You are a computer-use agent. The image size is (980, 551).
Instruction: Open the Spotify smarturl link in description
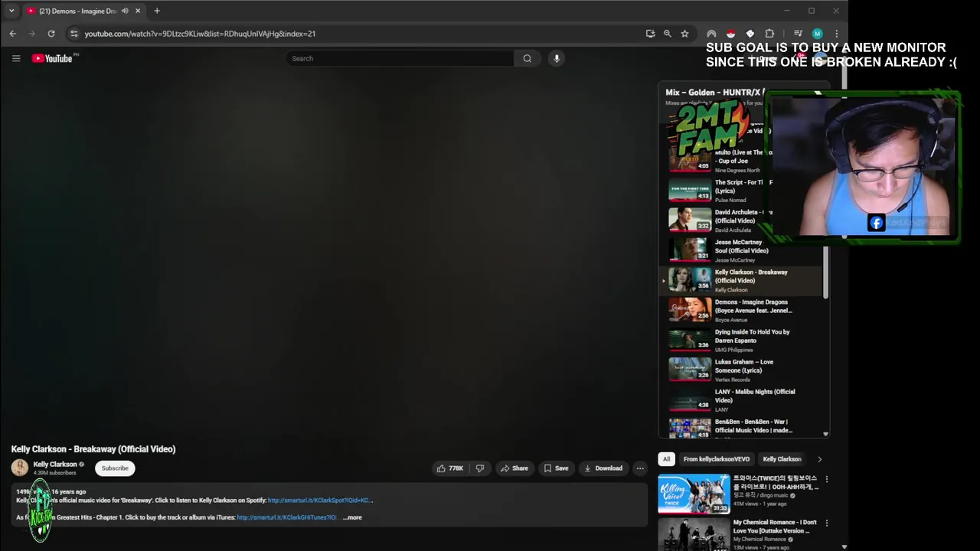click(320, 500)
